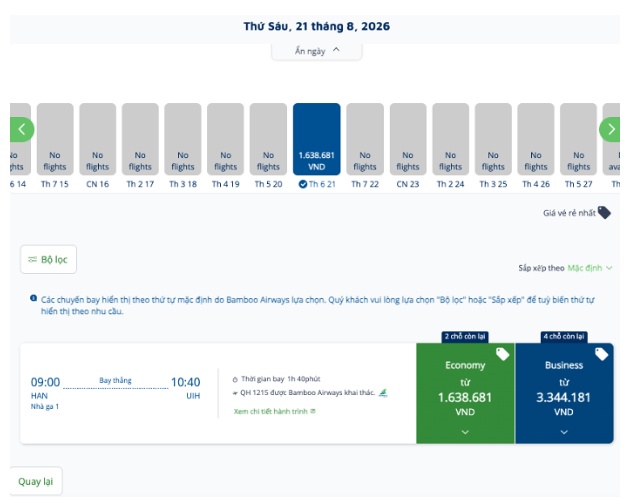635x498 pixels.
Task: Select date tab Th 7 15
Action: click(55, 146)
